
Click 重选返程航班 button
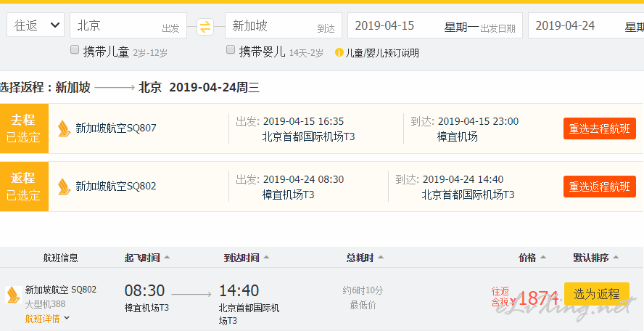(600, 187)
